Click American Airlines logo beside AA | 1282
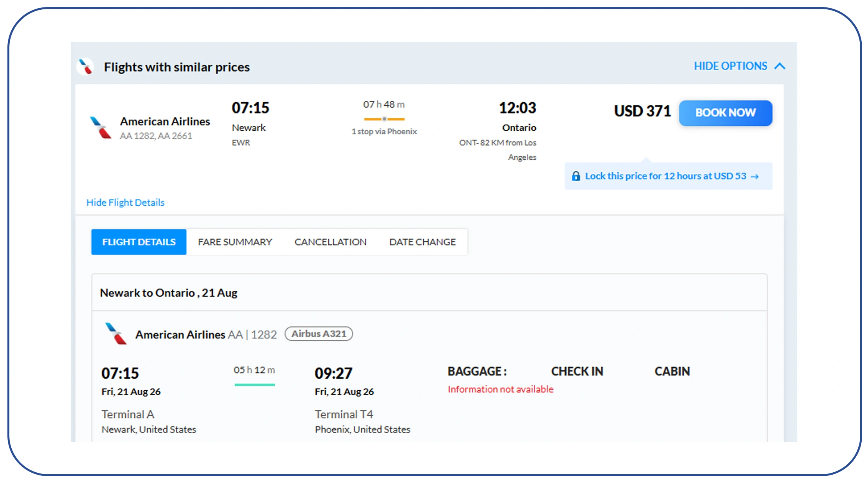This screenshot has width=868, height=484. coord(116,334)
